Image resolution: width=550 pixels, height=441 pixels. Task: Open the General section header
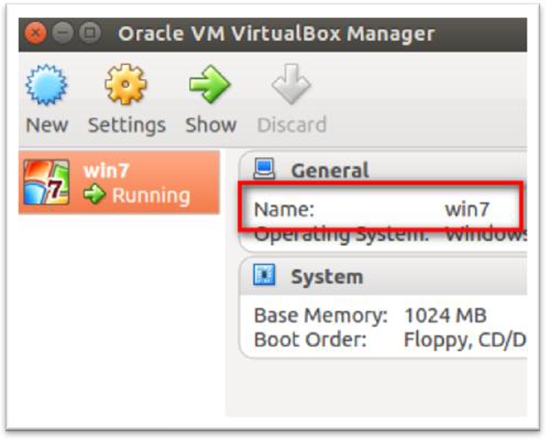(x=330, y=171)
